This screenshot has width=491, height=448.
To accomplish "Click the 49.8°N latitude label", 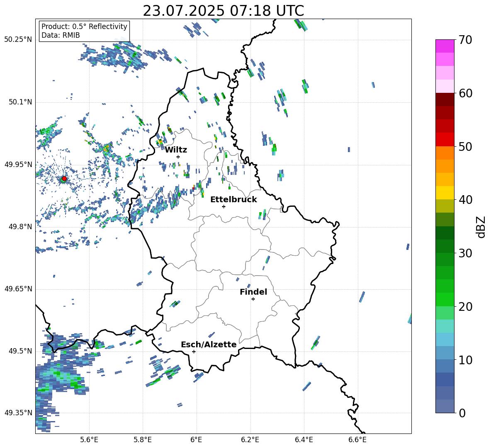I will pos(20,227).
